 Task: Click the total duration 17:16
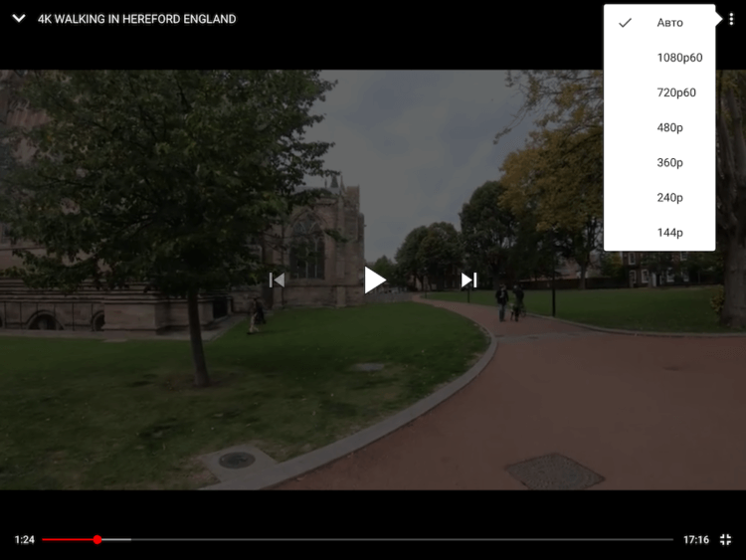pyautogui.click(x=696, y=539)
